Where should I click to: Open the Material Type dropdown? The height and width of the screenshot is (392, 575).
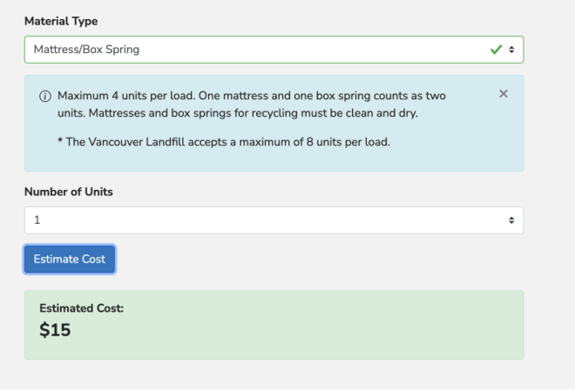261,50
